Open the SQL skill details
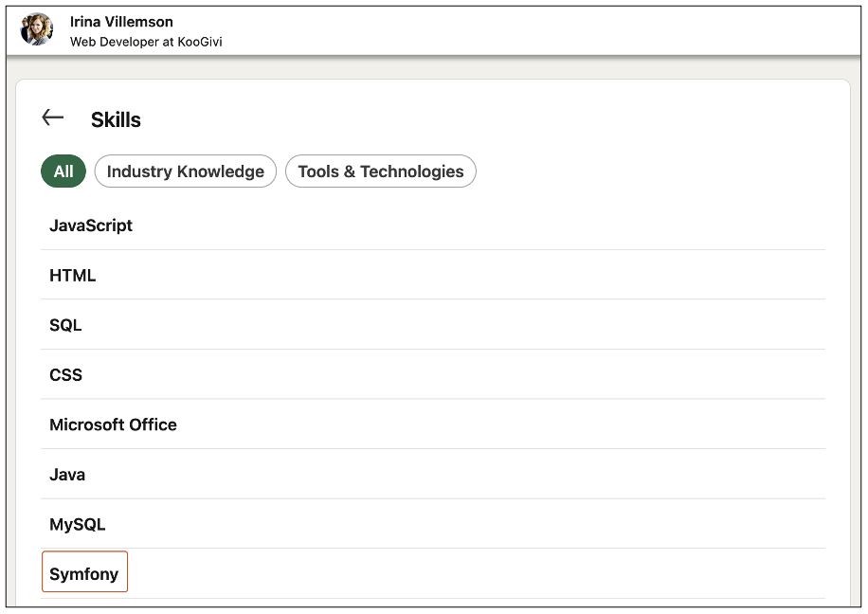This screenshot has height=614, width=868. 64,325
